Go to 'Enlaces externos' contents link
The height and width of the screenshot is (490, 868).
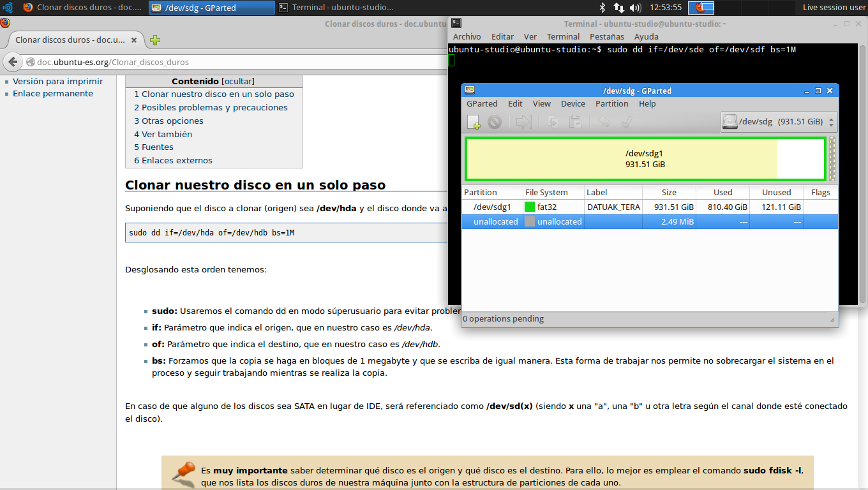pyautogui.click(x=173, y=160)
